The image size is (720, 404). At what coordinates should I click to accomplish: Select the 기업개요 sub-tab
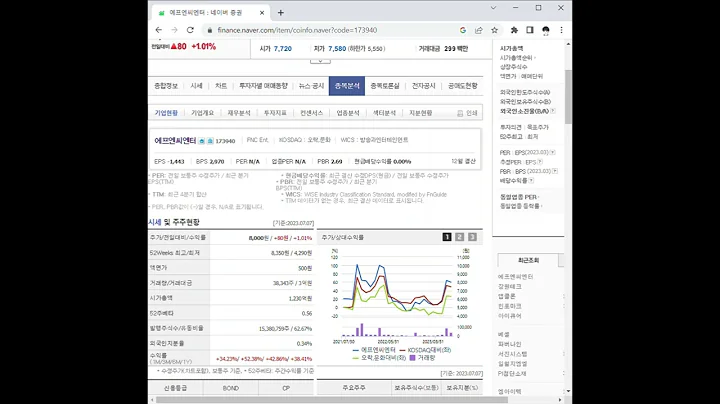(x=202, y=113)
